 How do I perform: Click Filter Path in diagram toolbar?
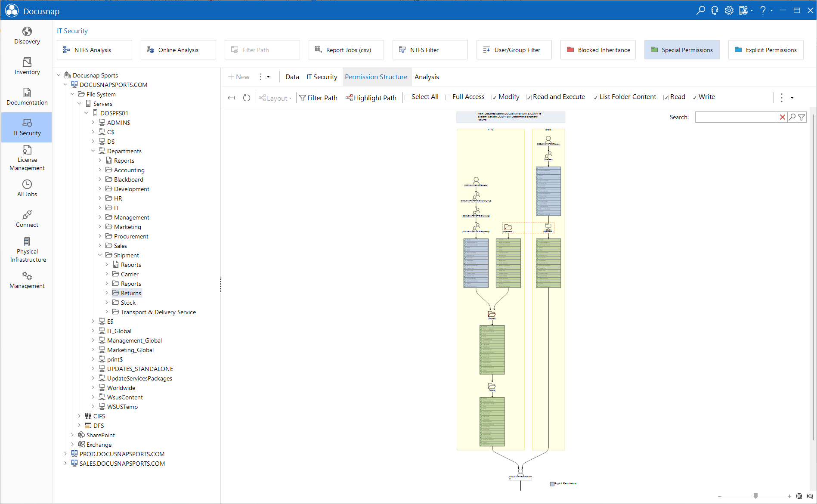(319, 98)
